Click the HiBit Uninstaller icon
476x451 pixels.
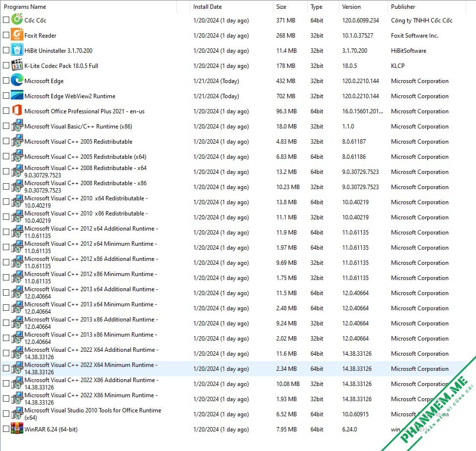pos(17,49)
